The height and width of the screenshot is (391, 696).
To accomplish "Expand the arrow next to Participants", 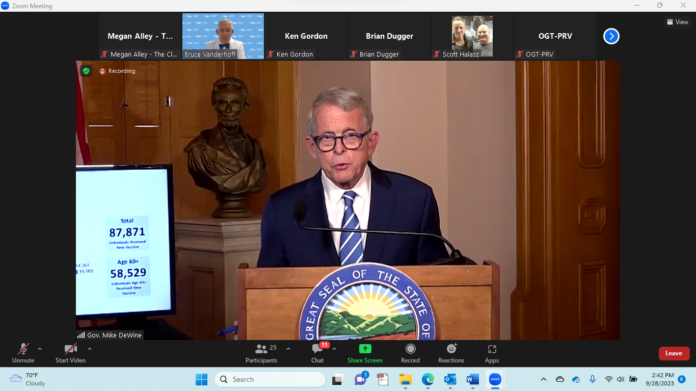I will tap(289, 349).
